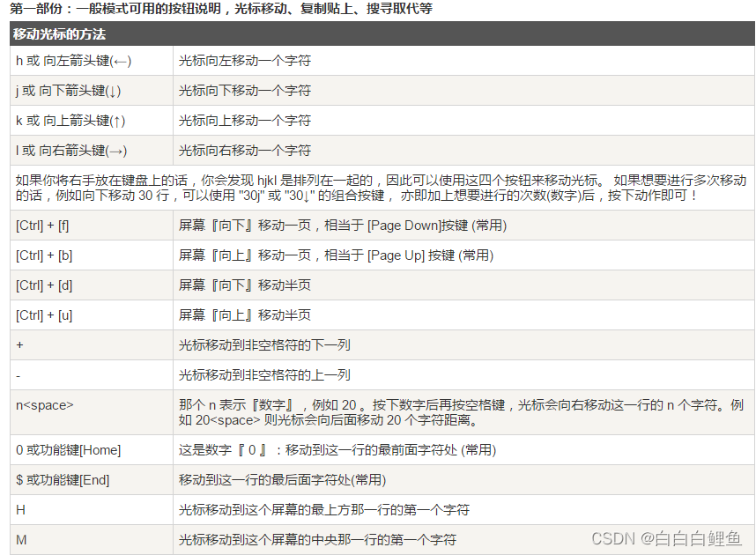
Task: Click the description '光标移动到这个屏幕的最上方那一行的第一个字符'
Action: [324, 510]
